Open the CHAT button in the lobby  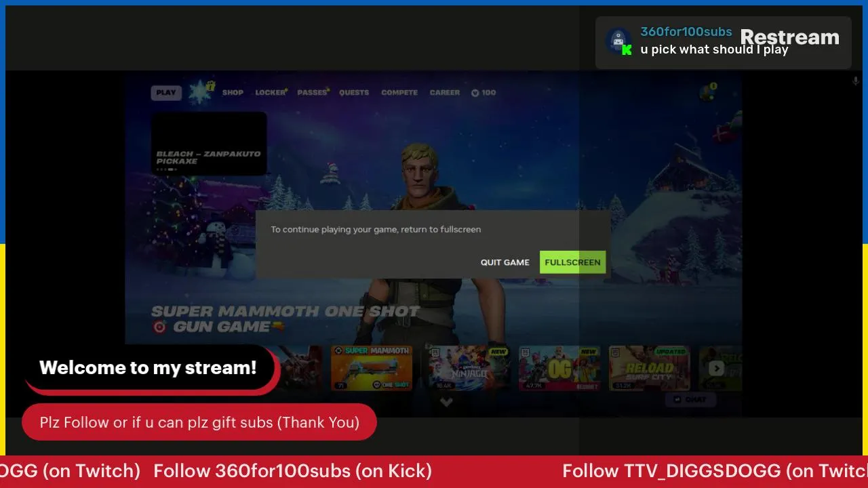click(x=690, y=399)
